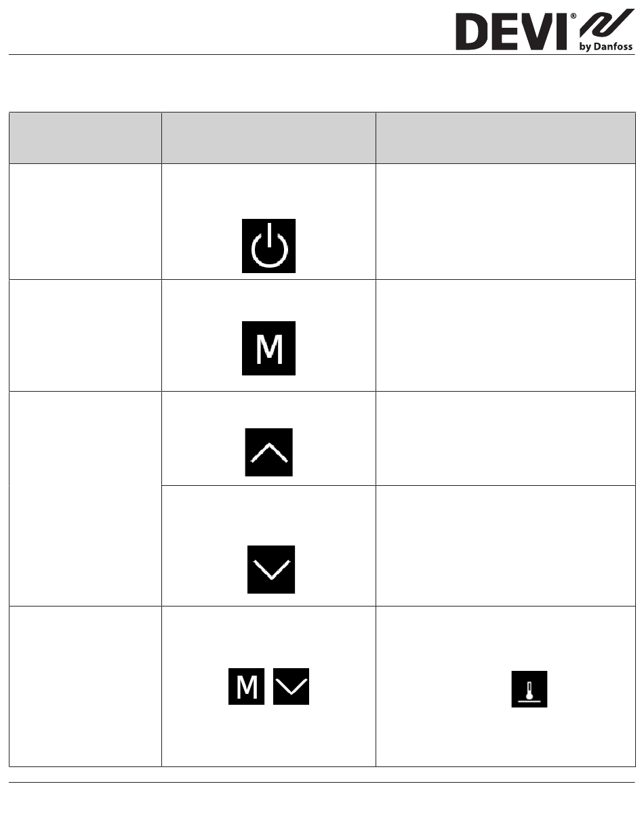Select the gray header cell in middle column

[x=268, y=138]
